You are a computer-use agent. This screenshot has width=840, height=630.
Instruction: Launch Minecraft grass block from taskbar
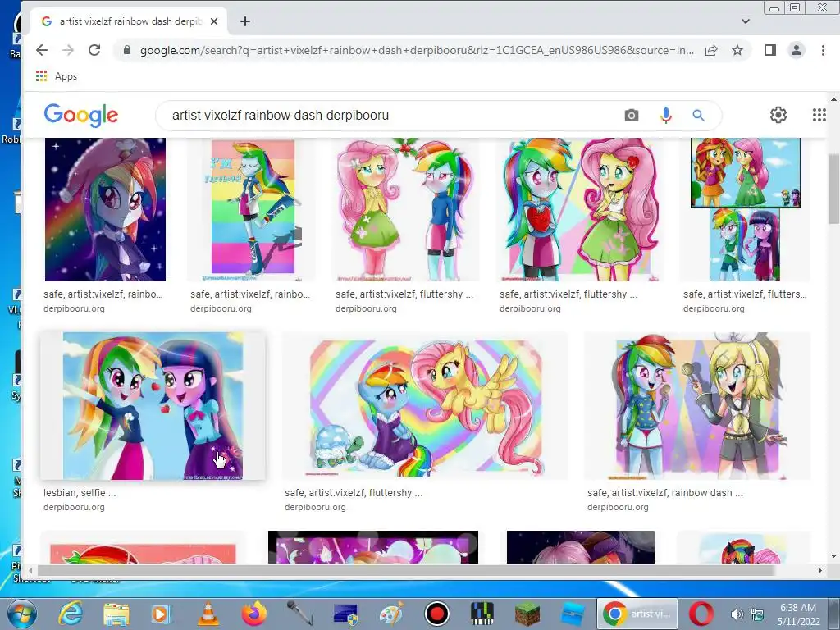pos(527,614)
